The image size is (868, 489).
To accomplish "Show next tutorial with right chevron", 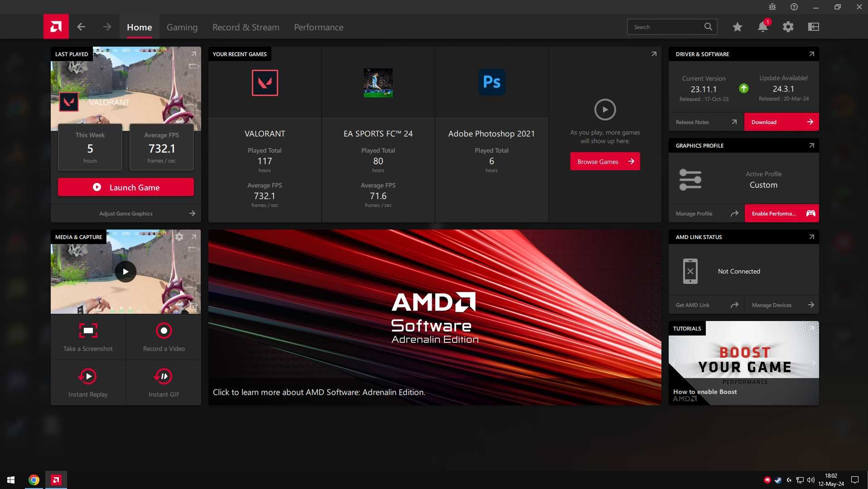I will coord(814,363).
